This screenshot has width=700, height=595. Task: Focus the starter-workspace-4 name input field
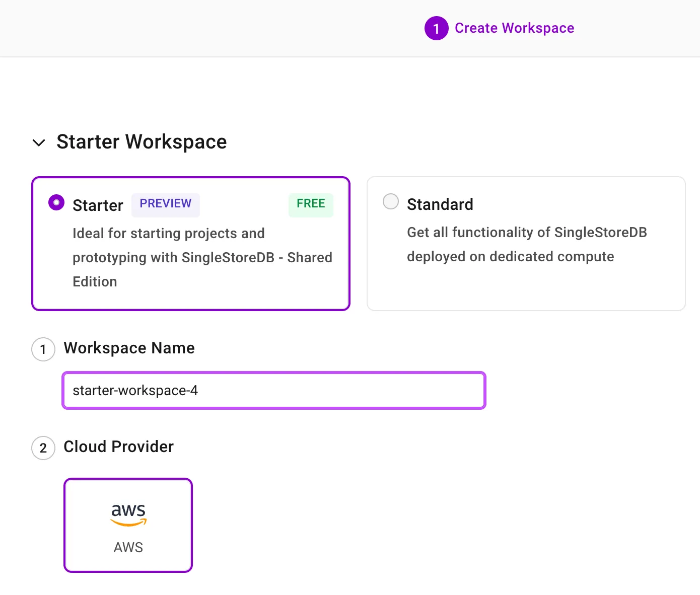[x=273, y=391]
